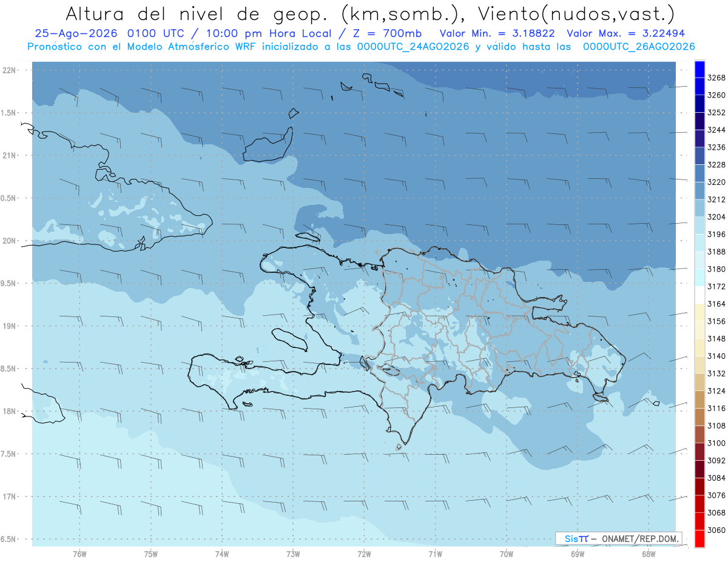Click the legend value '3164'
The height and width of the screenshot is (562, 728).
coord(716,304)
